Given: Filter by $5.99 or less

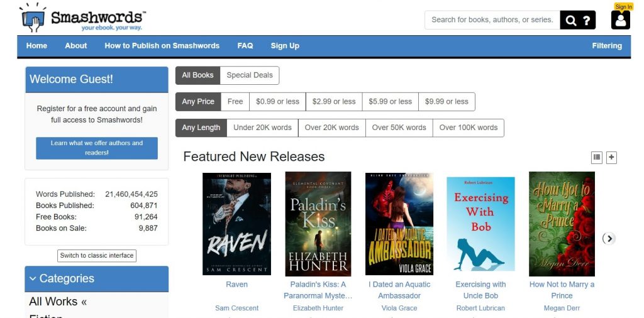Looking at the screenshot, I should point(390,102).
